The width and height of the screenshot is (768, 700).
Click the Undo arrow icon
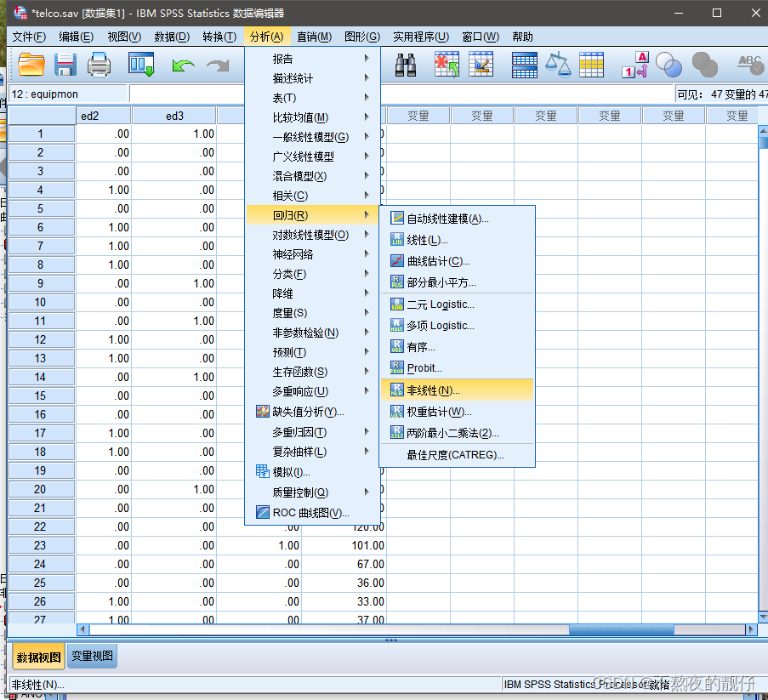[183, 65]
